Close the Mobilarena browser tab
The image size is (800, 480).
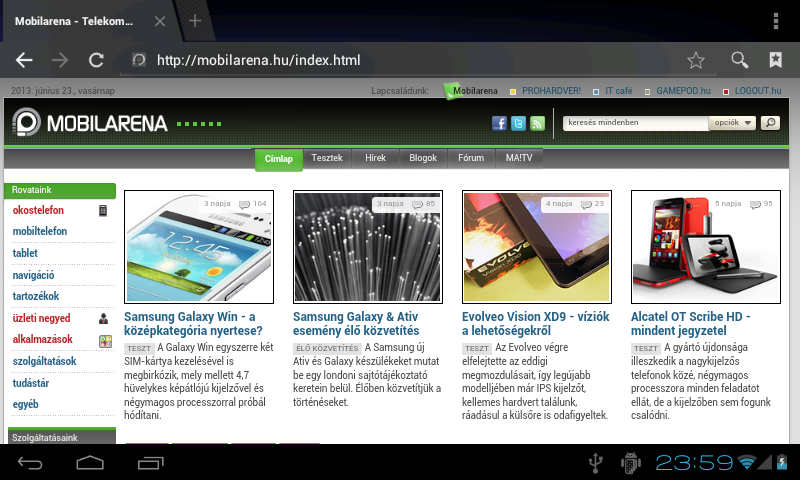pyautogui.click(x=160, y=21)
